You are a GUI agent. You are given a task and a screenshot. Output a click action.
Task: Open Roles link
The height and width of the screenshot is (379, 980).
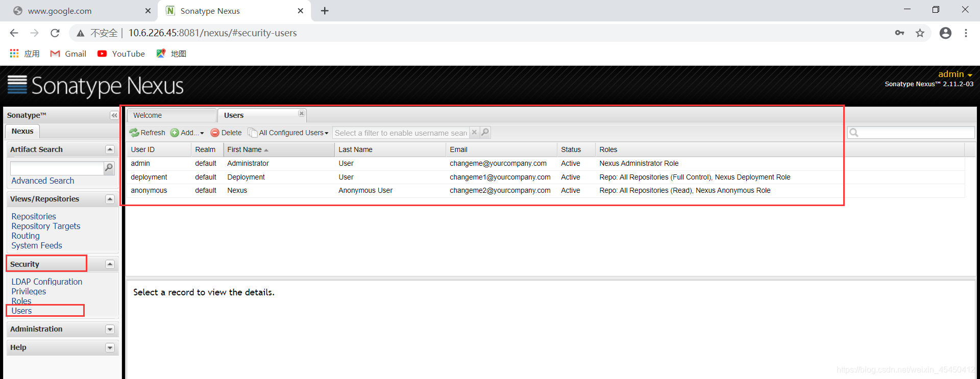coord(21,301)
